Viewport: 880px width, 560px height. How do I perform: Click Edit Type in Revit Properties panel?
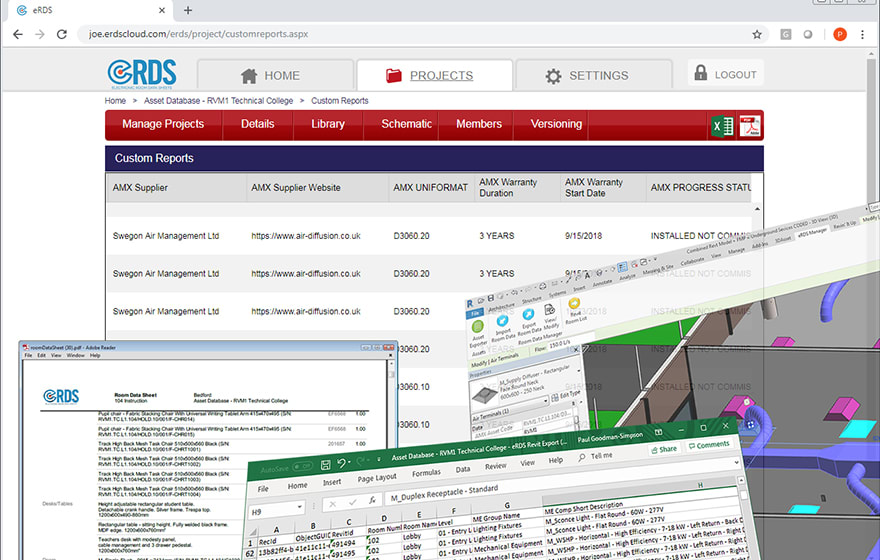565,396
